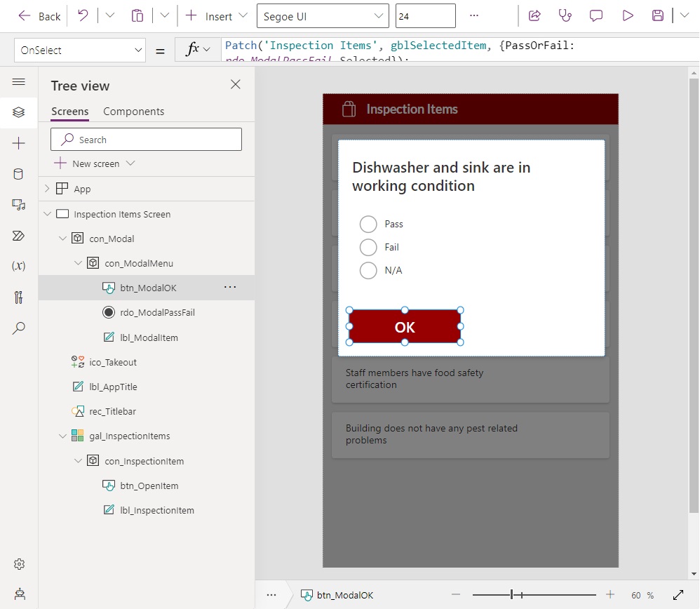
Task: Open the Search magnifier in sidebar
Action: (x=18, y=328)
